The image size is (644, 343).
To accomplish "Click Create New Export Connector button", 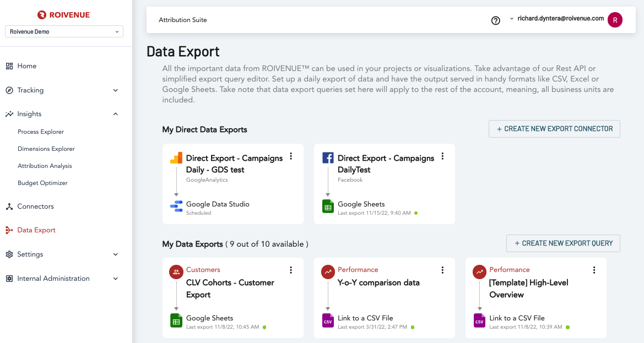I will coord(554,129).
